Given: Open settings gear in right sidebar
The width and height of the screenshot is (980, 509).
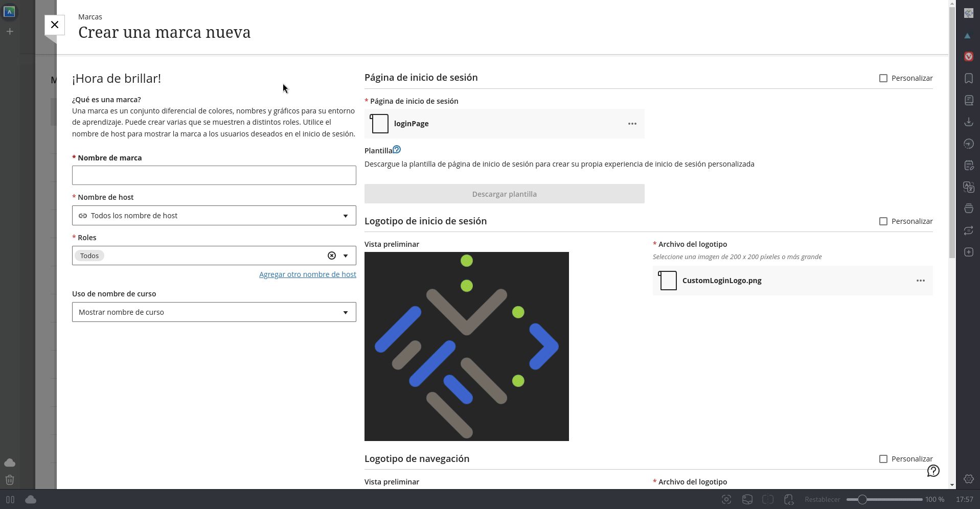Looking at the screenshot, I should click(969, 479).
